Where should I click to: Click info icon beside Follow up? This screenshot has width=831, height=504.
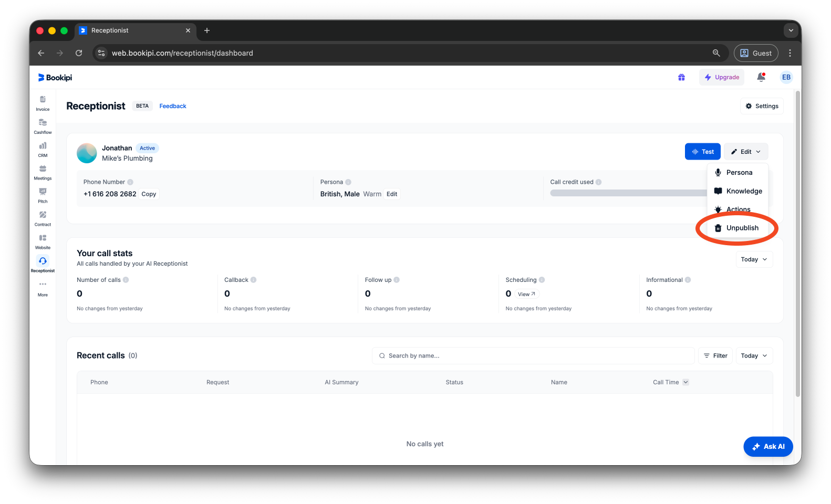pos(397,280)
